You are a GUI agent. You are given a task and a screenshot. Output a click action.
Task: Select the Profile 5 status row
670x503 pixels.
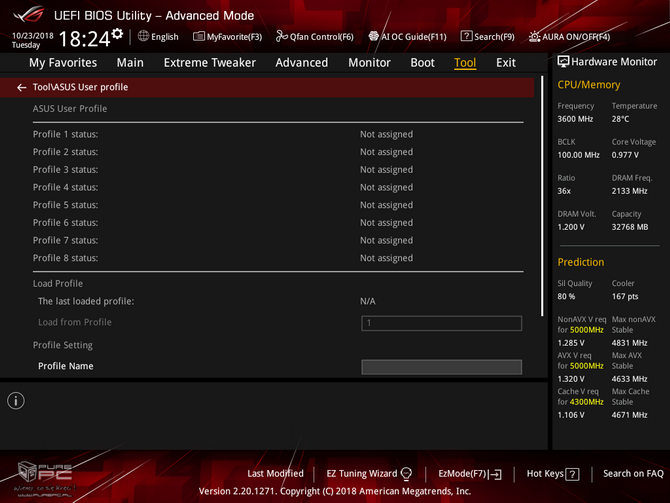coord(278,205)
